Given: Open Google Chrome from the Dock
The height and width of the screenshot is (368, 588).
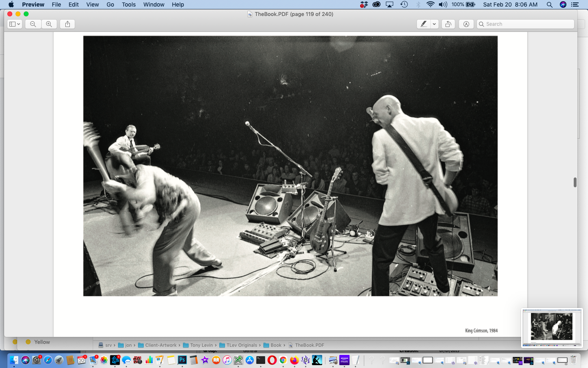Looking at the screenshot, I should click(283, 360).
